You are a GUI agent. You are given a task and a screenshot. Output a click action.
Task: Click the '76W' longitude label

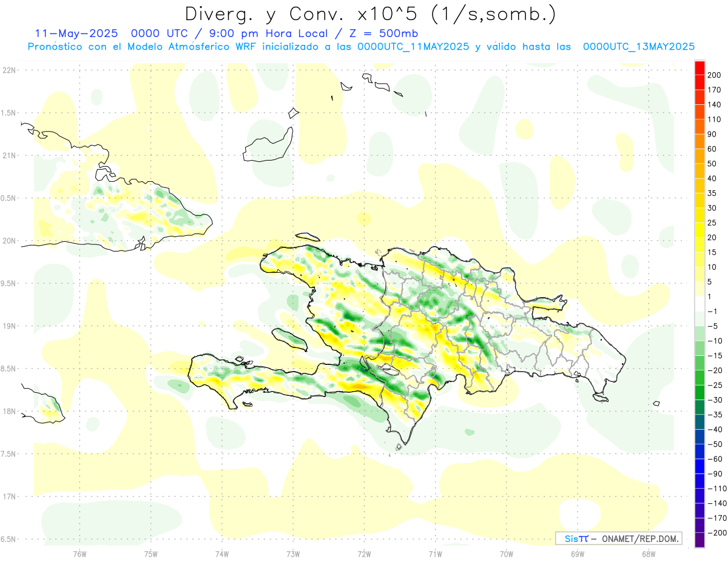point(79,554)
